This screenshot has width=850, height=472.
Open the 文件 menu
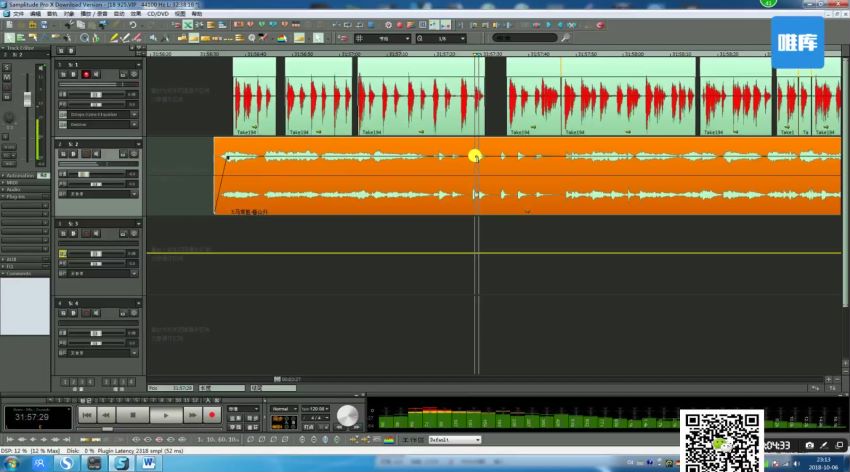click(x=18, y=14)
